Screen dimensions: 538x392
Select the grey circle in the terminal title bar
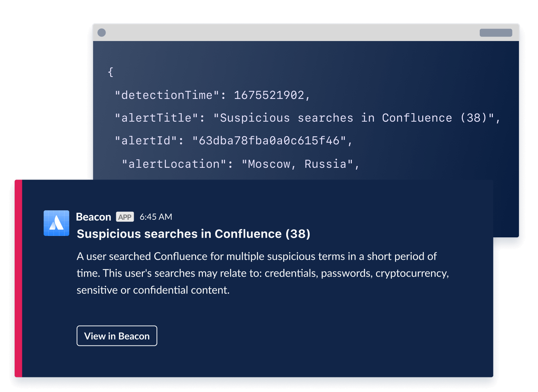102,32
